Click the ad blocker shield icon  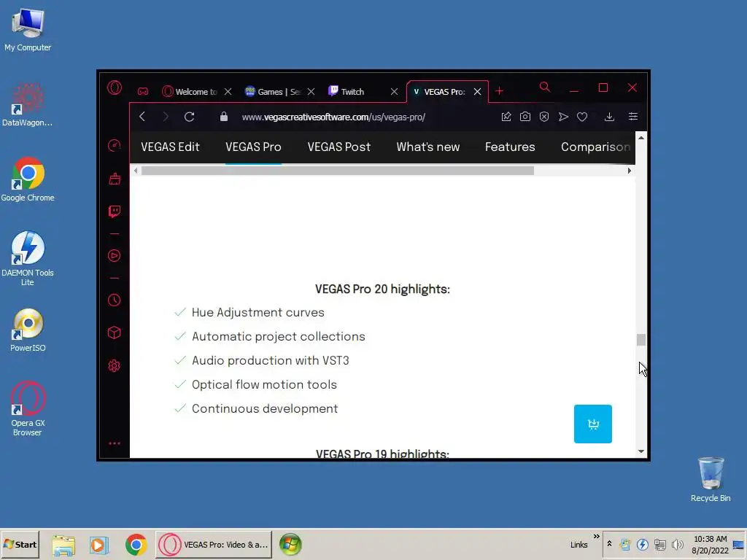tap(544, 117)
